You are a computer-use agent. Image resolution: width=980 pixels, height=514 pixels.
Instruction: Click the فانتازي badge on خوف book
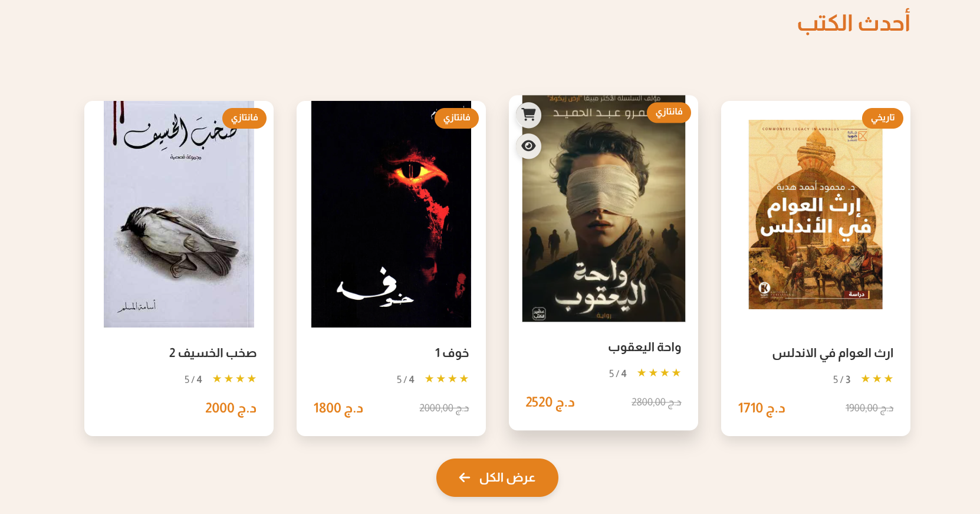(456, 118)
